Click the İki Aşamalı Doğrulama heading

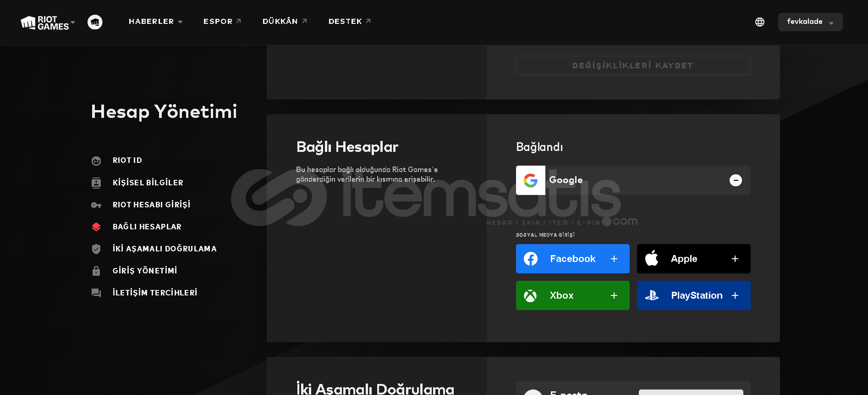click(x=375, y=388)
